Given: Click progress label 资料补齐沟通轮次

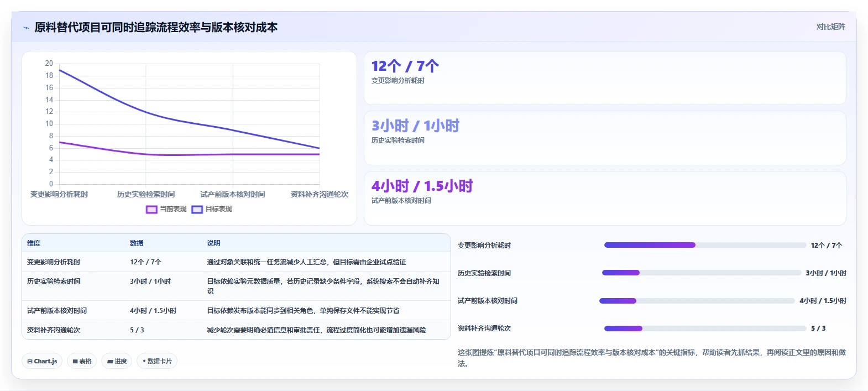Looking at the screenshot, I should tap(484, 329).
